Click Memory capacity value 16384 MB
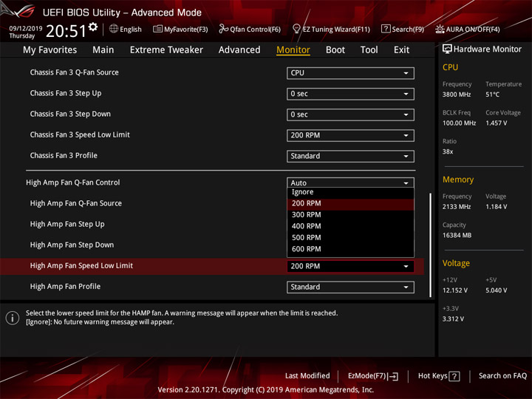 click(x=457, y=236)
